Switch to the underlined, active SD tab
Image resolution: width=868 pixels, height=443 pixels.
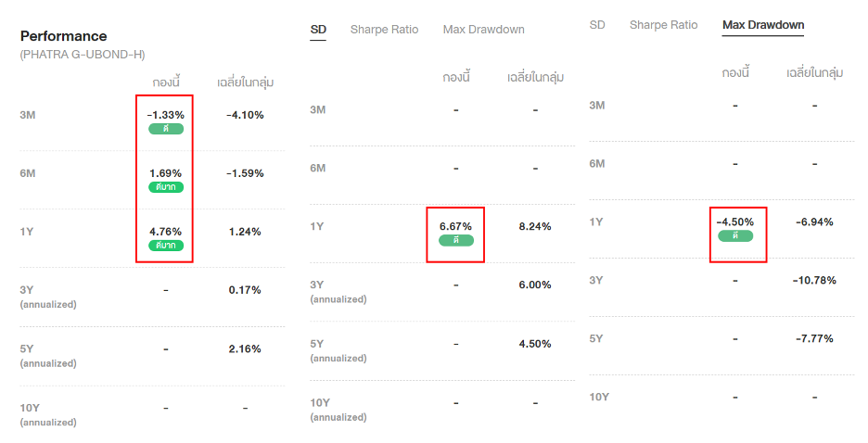click(x=318, y=30)
